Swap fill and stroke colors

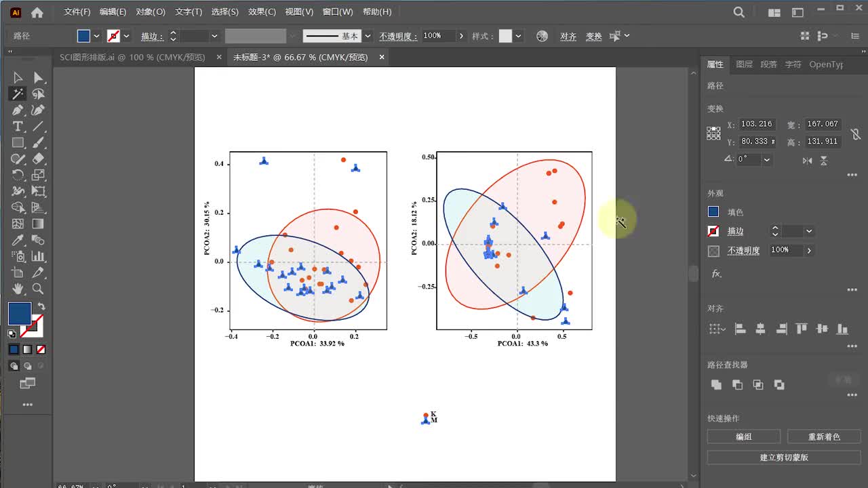(41, 307)
